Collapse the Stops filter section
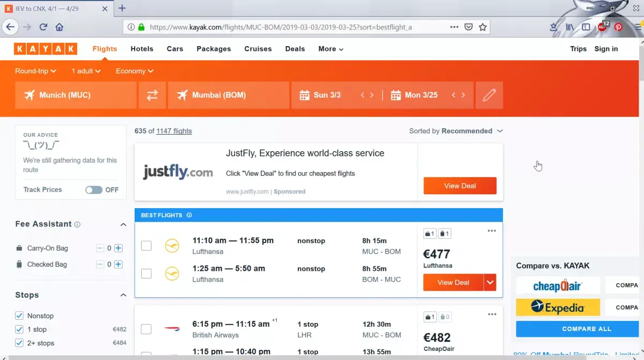This screenshot has width=644, height=360. click(x=123, y=295)
